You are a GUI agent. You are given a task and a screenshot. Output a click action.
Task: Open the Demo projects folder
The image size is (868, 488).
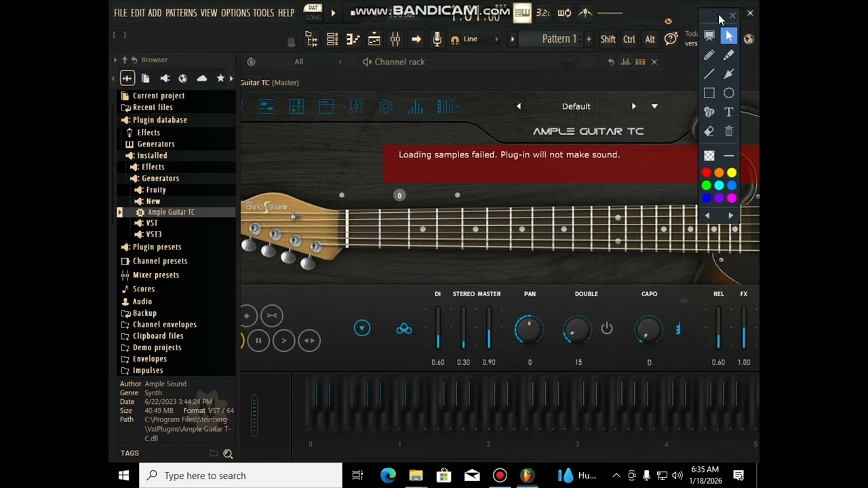coord(157,348)
